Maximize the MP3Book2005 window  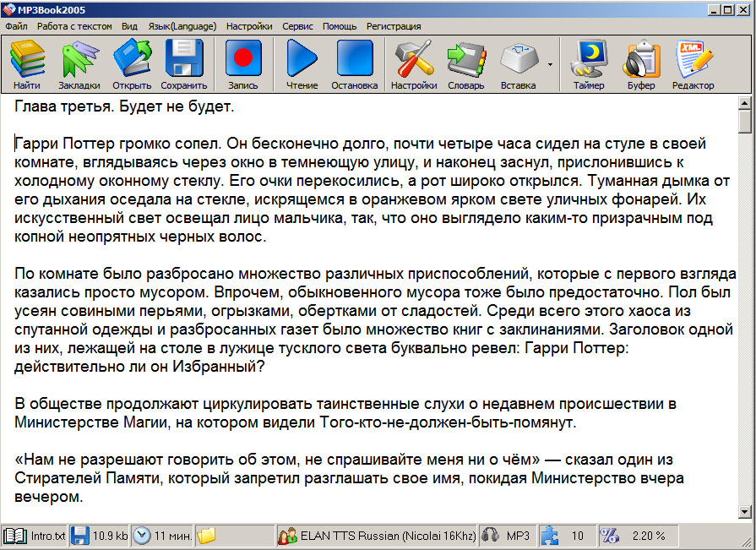pyautogui.click(x=727, y=9)
